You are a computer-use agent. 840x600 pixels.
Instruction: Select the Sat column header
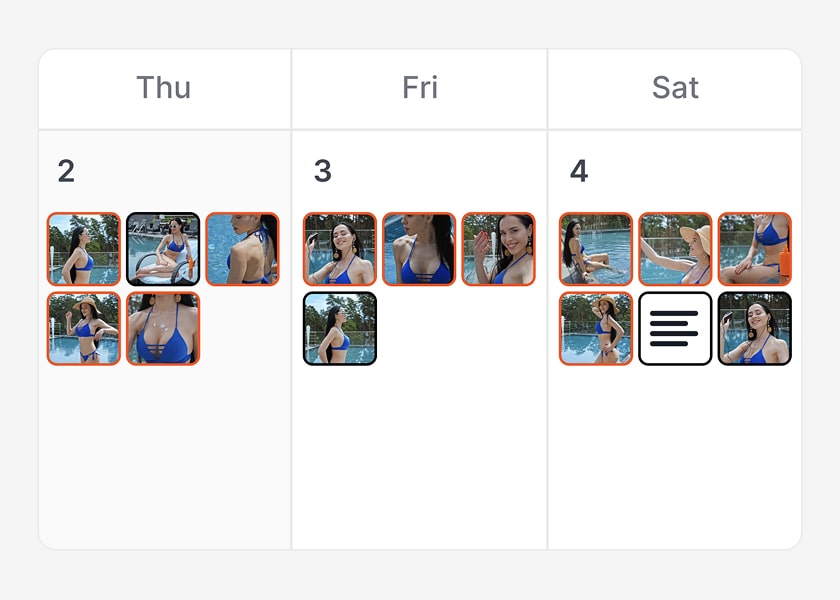point(675,88)
